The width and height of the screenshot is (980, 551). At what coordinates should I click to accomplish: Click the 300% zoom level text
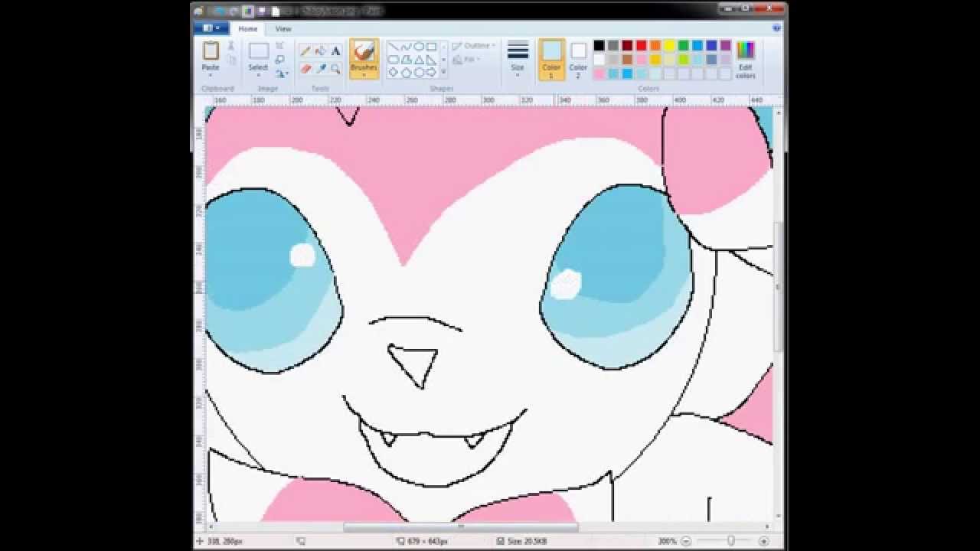(x=667, y=541)
